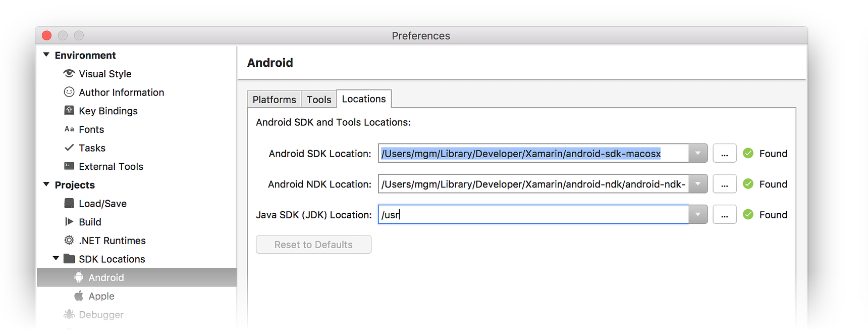Open the Java SDK Location dropdown

coord(697,215)
